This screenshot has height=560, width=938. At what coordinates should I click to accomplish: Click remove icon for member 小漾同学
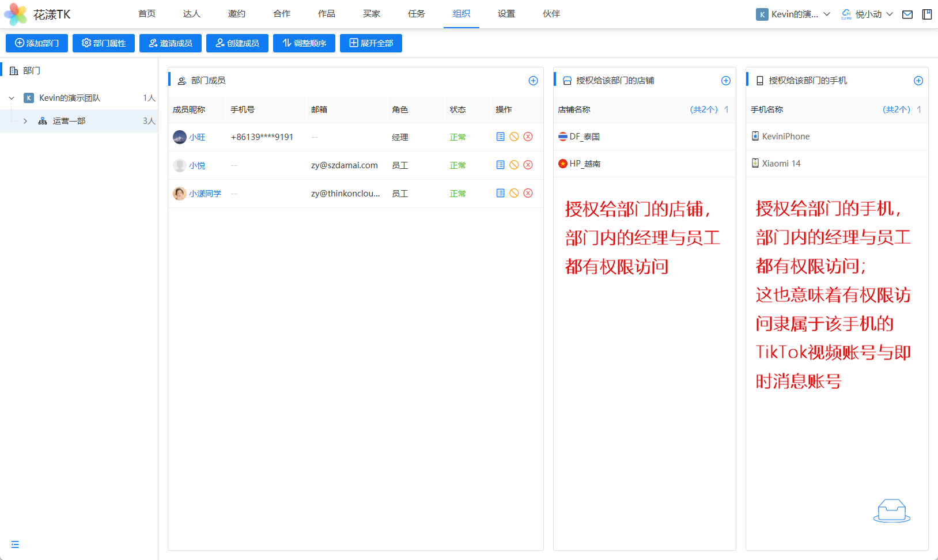point(528,193)
